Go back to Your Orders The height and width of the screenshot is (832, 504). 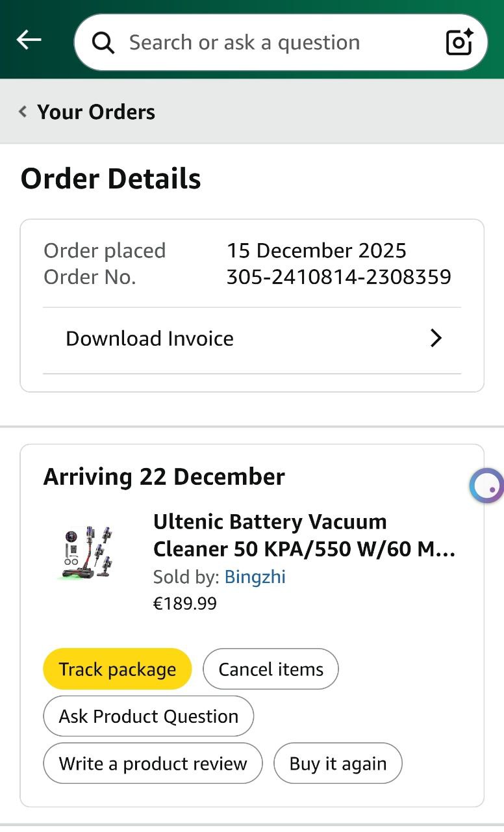tap(96, 112)
